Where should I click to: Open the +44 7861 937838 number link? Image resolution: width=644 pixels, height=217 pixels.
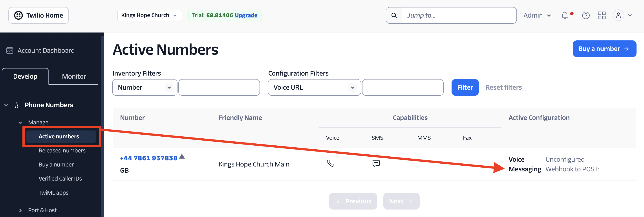[148, 158]
